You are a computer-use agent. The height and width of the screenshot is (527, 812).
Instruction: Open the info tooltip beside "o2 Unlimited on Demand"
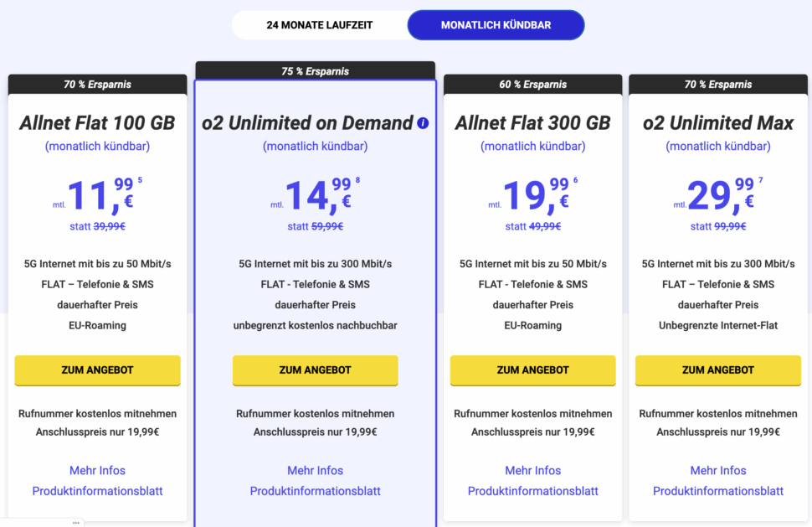[x=424, y=123]
